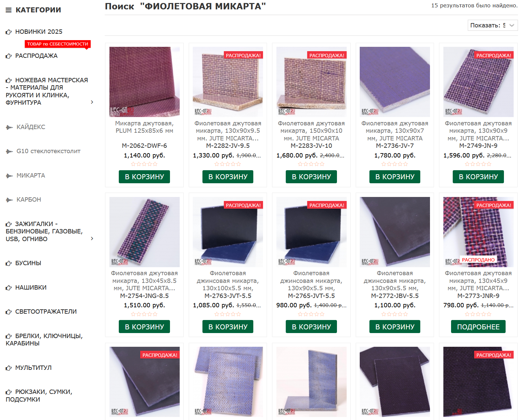
Task: Open the Показать items-per-page dropdown
Action: (x=493, y=25)
